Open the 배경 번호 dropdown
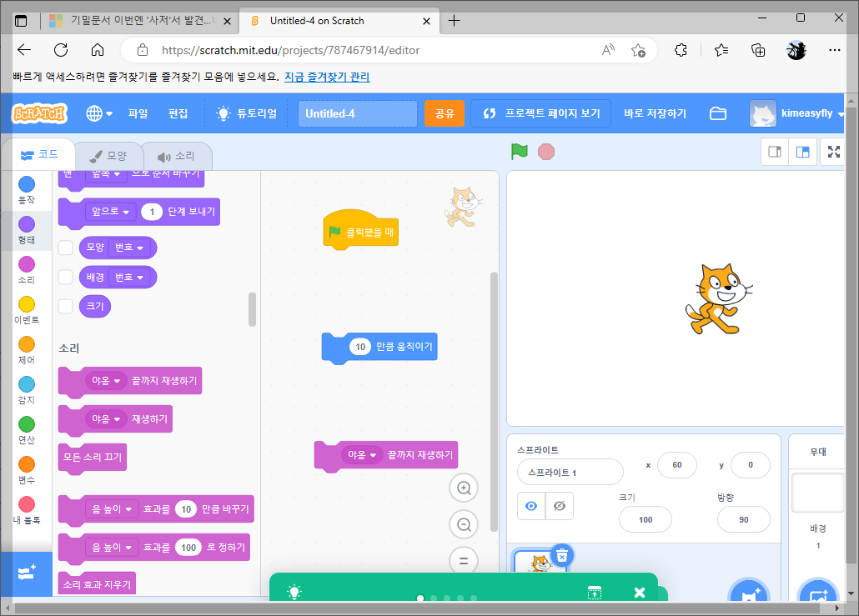Viewport: 859px width, 616px height. [128, 277]
